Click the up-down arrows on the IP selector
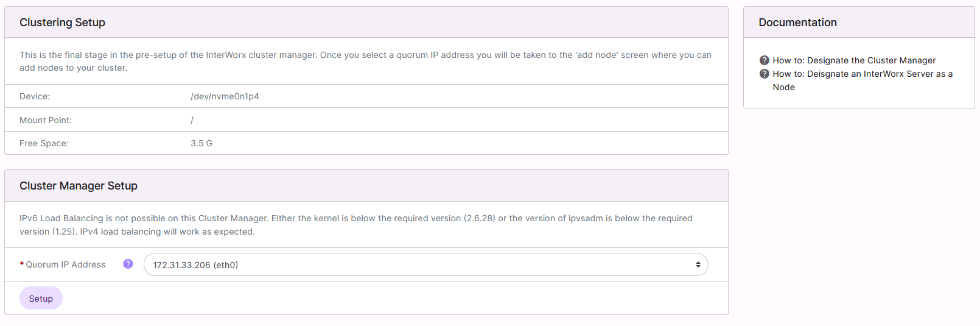The width and height of the screenshot is (980, 326). coord(698,264)
